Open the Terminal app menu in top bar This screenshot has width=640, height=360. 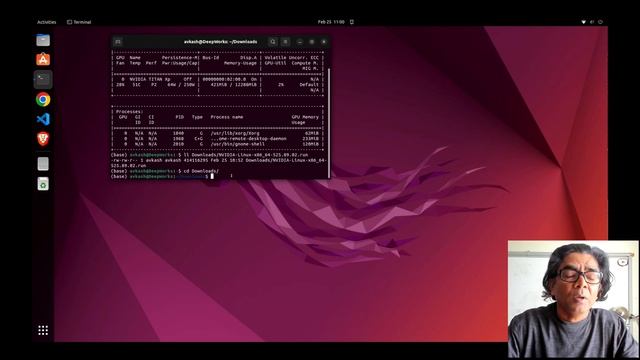point(79,22)
